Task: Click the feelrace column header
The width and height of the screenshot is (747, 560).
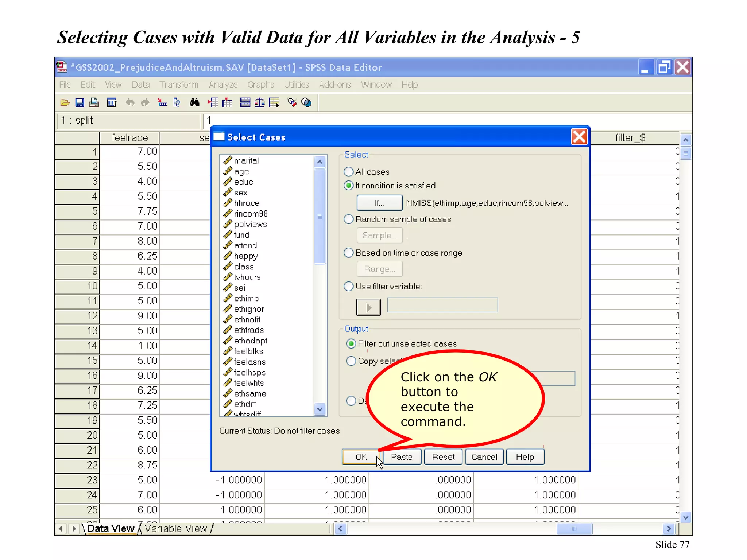Action: (129, 138)
